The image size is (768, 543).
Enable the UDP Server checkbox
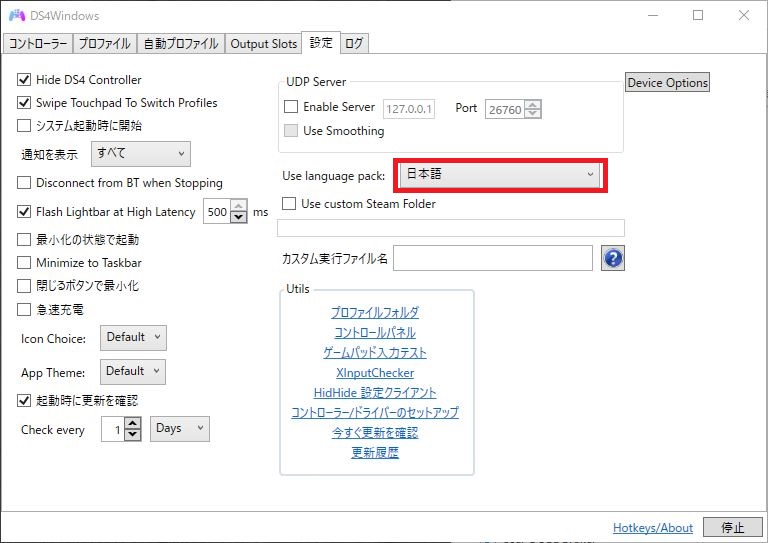click(291, 107)
